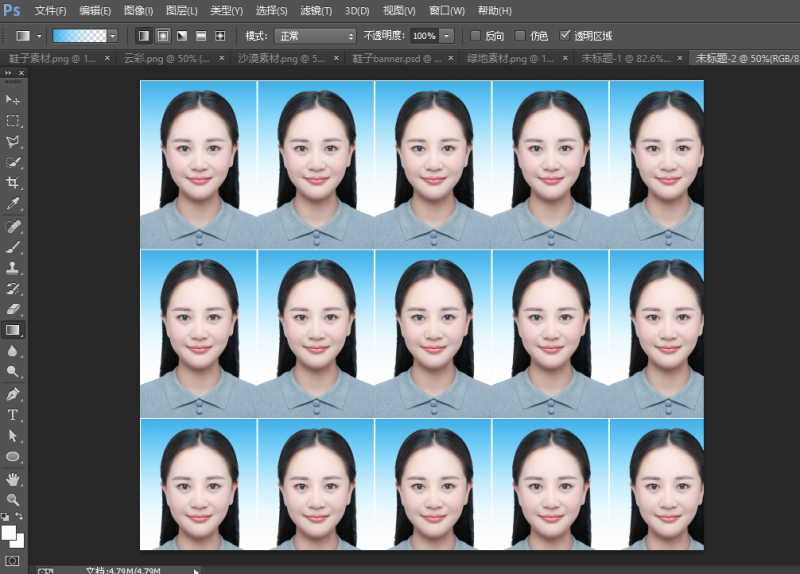Uncheck the 透明区域 (Transparency) checkbox
Viewport: 800px width, 574px height.
click(566, 36)
